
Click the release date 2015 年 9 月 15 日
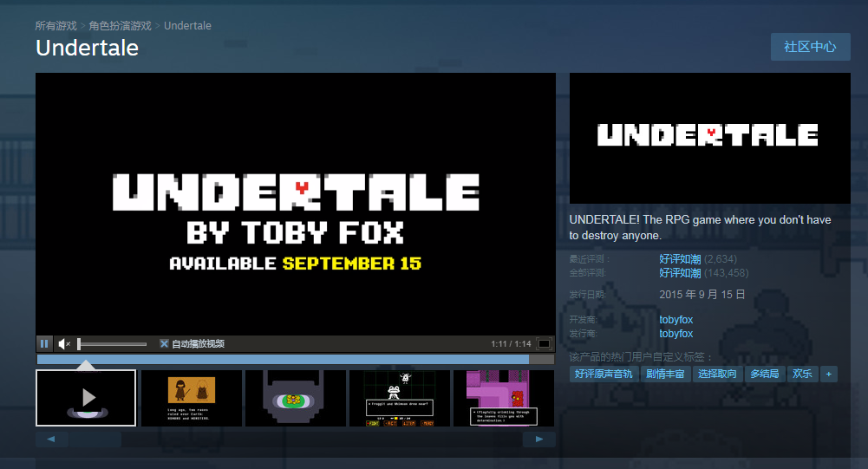(702, 295)
